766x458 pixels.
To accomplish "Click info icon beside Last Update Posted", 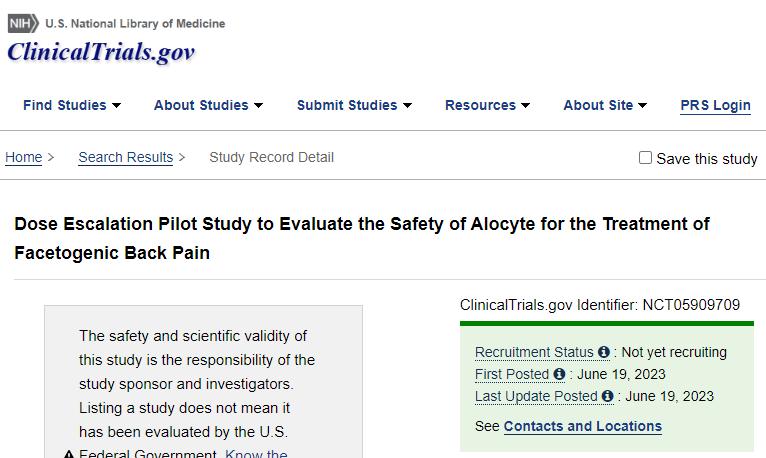I will tap(608, 397).
